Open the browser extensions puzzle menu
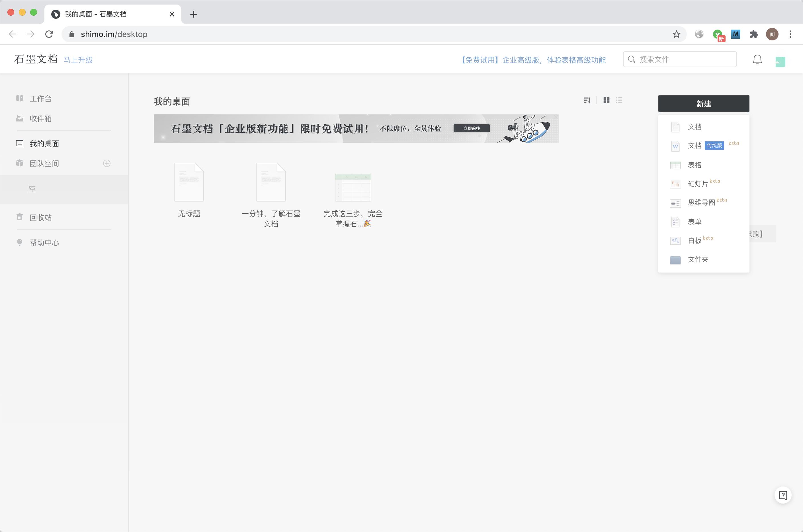Viewport: 803px width, 532px height. pyautogui.click(x=754, y=34)
